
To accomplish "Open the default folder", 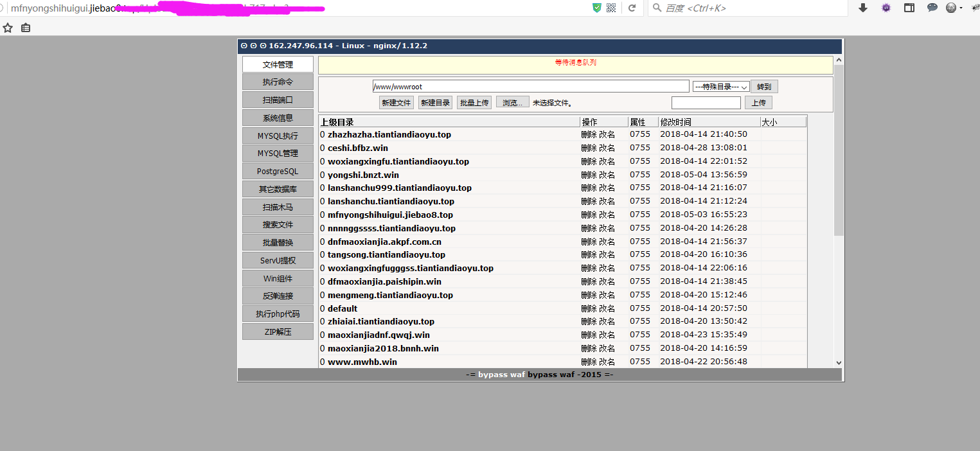I will point(343,308).
